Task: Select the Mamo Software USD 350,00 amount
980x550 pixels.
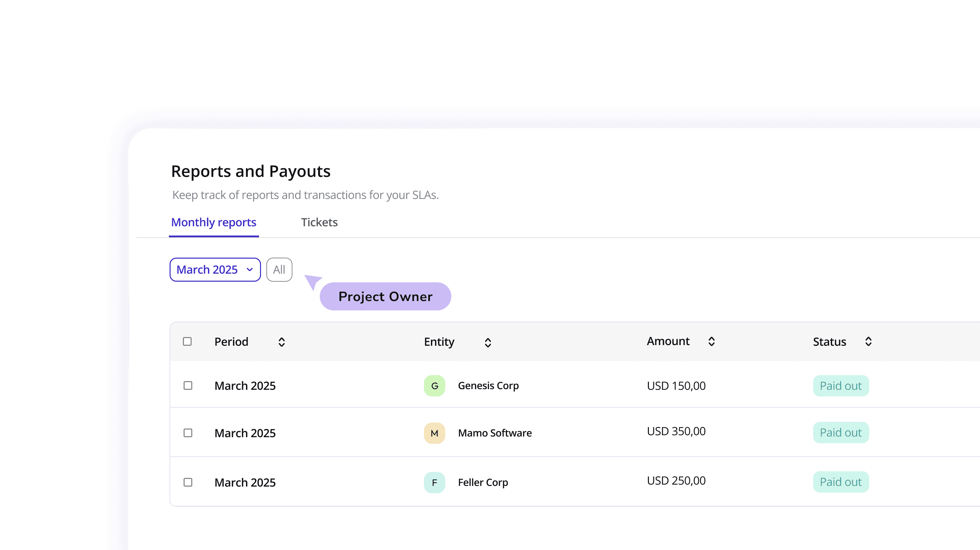Action: (676, 431)
